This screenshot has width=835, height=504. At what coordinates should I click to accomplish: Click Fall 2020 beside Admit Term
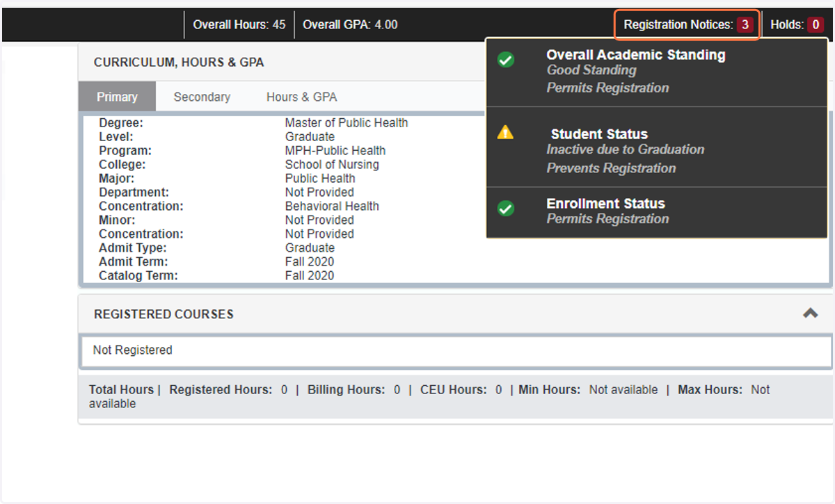(310, 262)
